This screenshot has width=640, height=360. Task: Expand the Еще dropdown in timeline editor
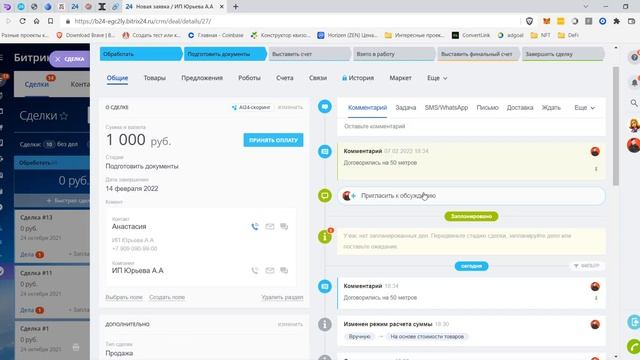tap(584, 108)
